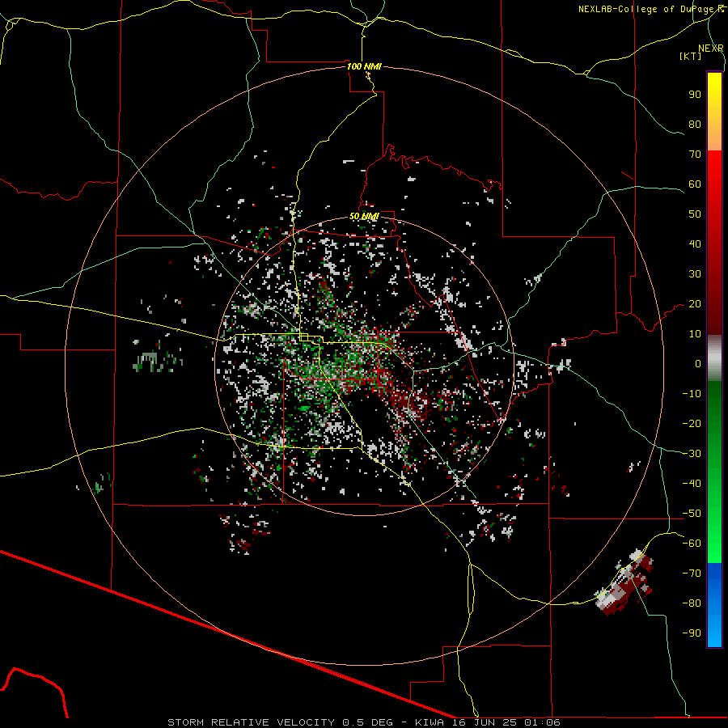Screen dimensions: 728x728
Task: Select the positive 50 scale label
Action: 695,214
